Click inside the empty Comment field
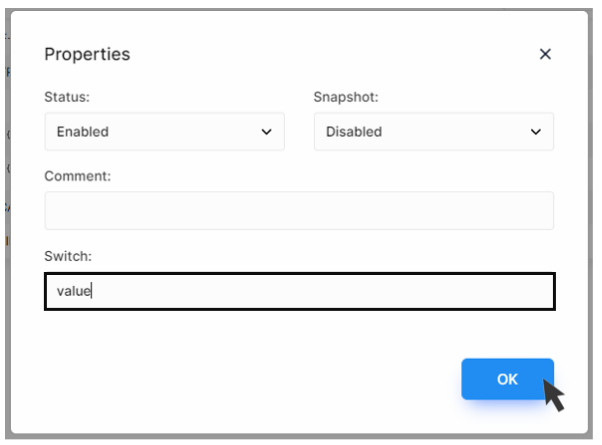The image size is (602, 445). click(299, 211)
